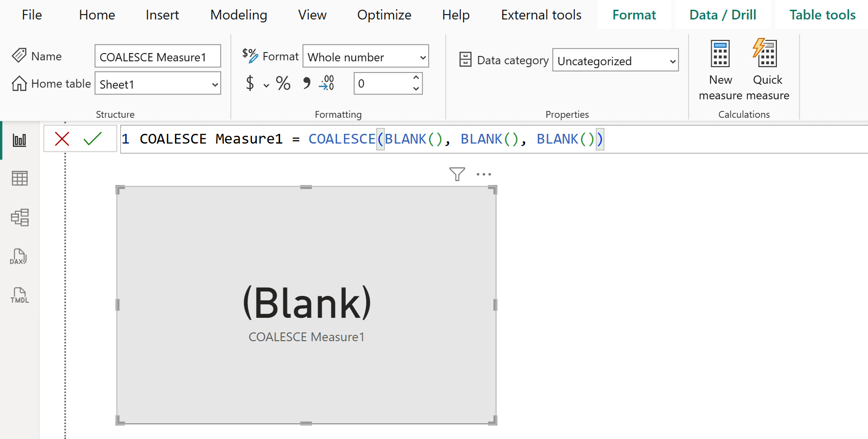Cancel the formula edit with the X
The height and width of the screenshot is (439, 868).
click(61, 139)
